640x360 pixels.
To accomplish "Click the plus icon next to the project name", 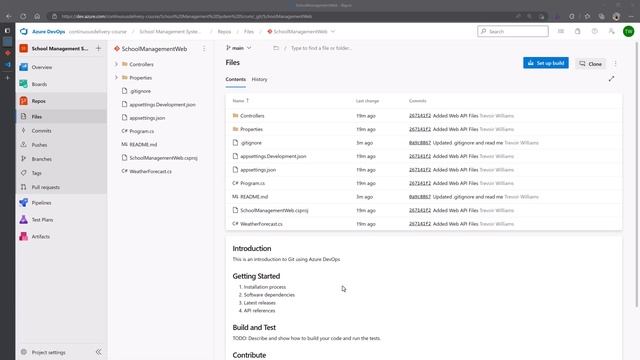I will click(x=98, y=48).
